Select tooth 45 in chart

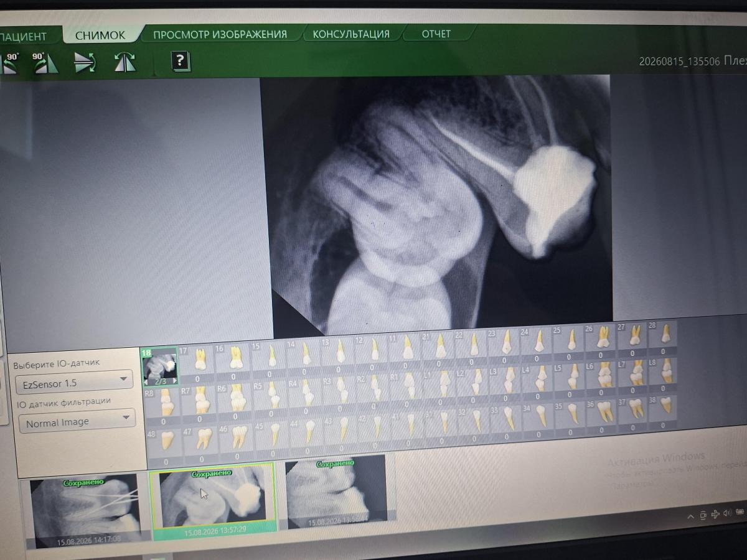(272, 438)
